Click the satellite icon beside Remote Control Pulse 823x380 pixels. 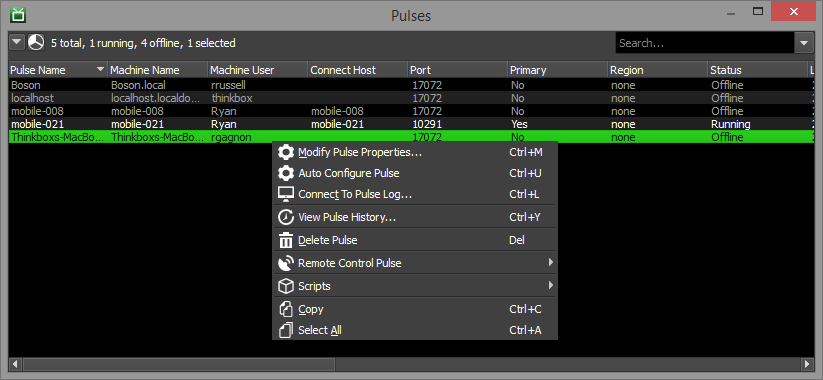click(286, 263)
